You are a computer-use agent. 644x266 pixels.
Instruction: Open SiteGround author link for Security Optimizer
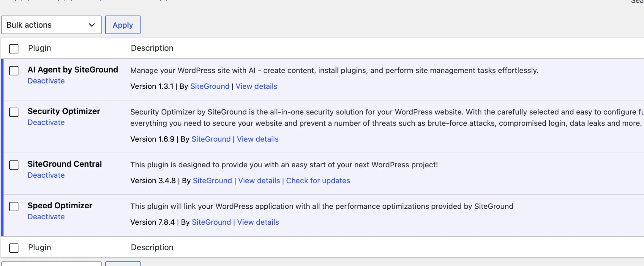tap(211, 139)
